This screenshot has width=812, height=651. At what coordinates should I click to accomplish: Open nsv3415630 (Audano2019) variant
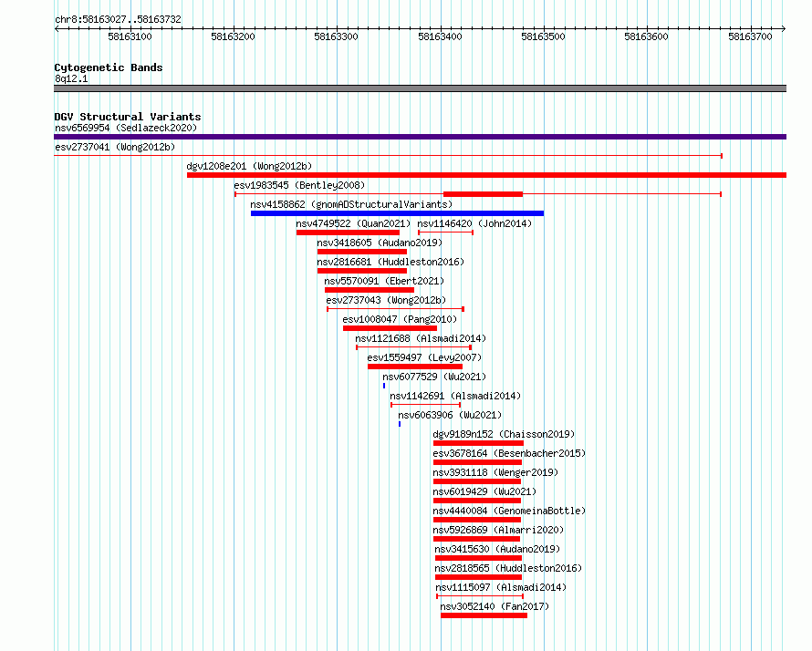497,549
